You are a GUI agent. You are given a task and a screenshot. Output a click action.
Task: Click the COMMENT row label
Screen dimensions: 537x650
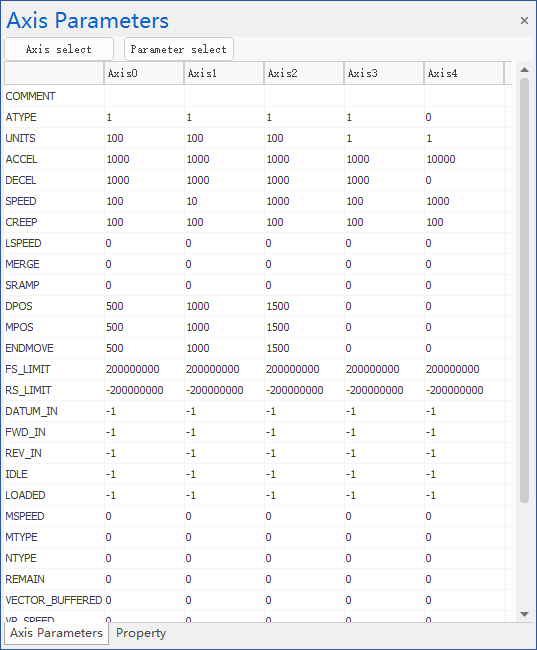pos(30,96)
